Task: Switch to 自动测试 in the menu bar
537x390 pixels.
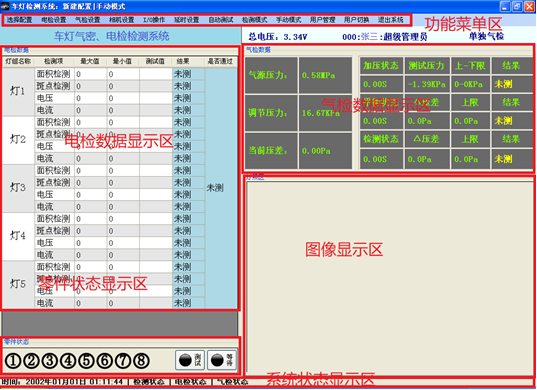Action: point(221,20)
